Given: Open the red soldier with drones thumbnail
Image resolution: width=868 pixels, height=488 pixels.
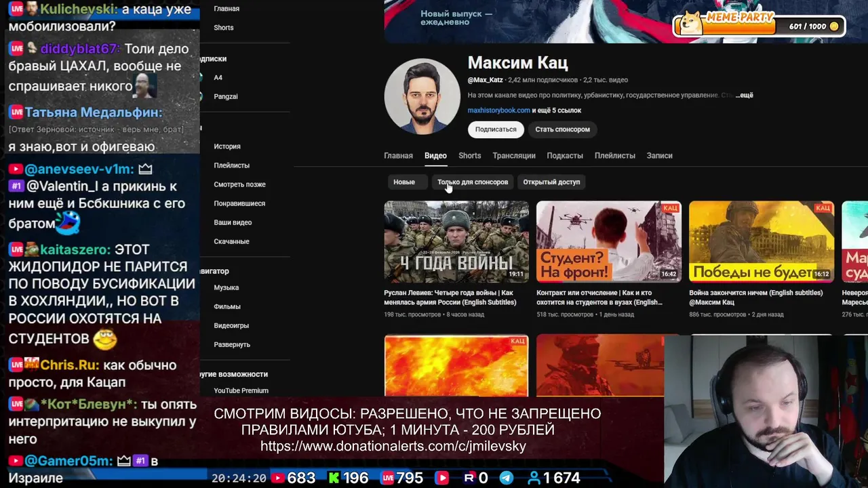Looking at the screenshot, I should click(x=600, y=365).
